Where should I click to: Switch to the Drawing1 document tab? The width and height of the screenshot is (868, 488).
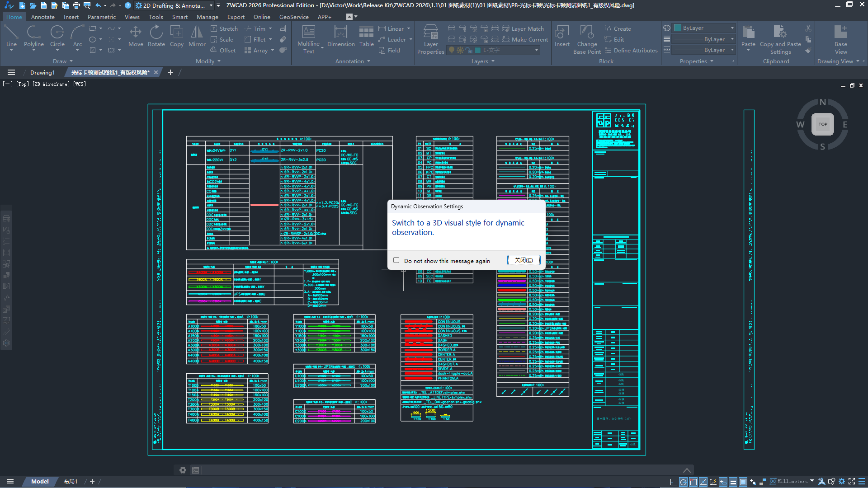tap(42, 72)
